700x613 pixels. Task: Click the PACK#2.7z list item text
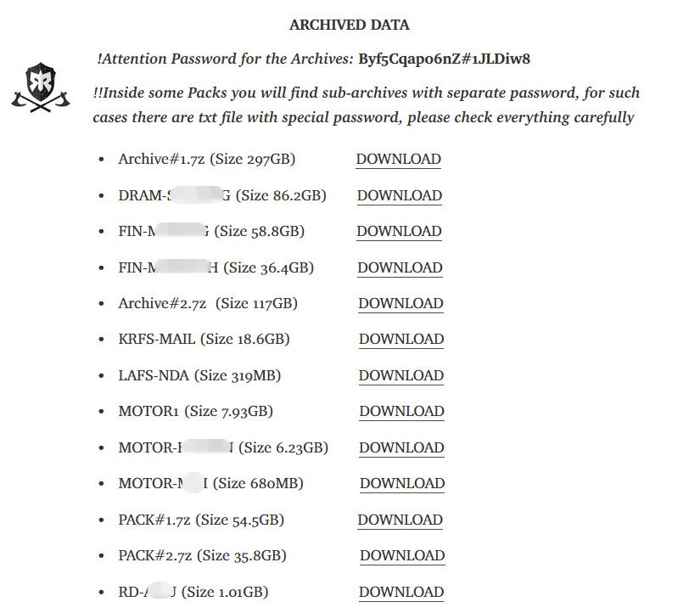(x=202, y=556)
